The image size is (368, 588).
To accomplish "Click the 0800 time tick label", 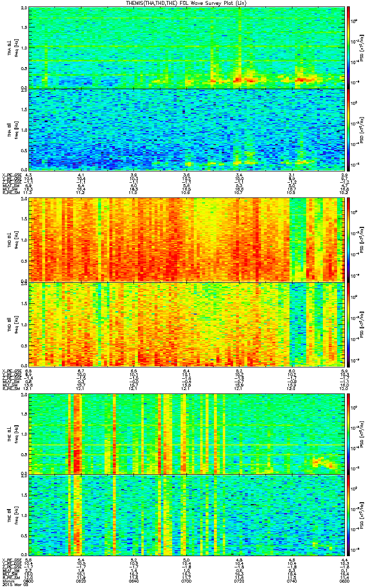I will [x=344, y=580].
